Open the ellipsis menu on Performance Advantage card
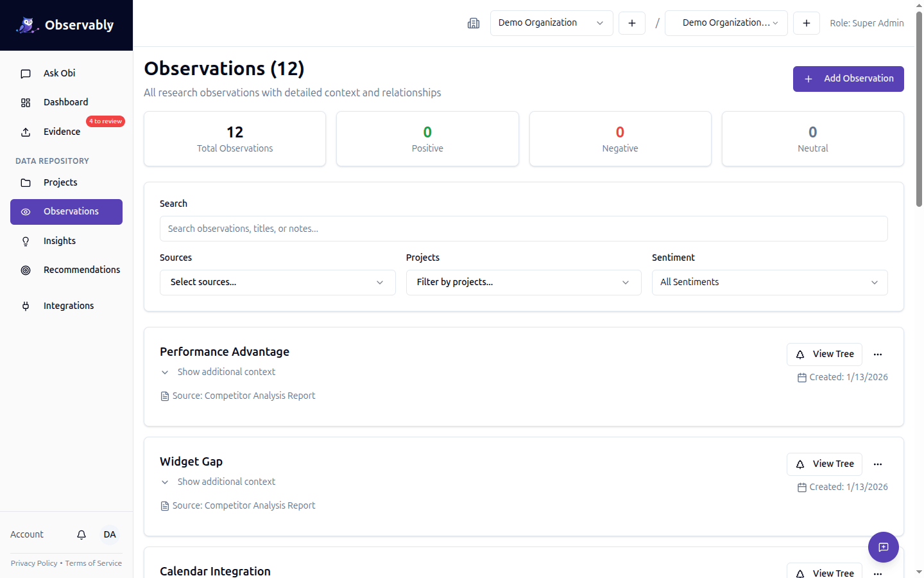 [x=878, y=354]
